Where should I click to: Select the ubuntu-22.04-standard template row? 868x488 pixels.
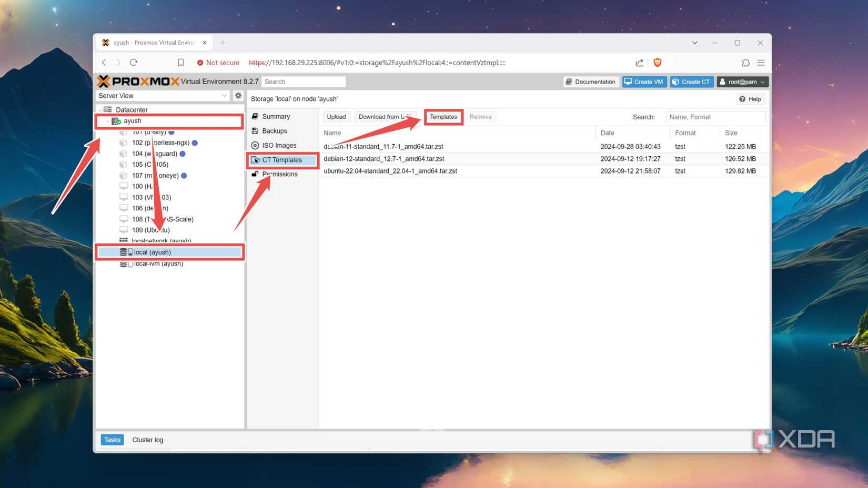543,171
